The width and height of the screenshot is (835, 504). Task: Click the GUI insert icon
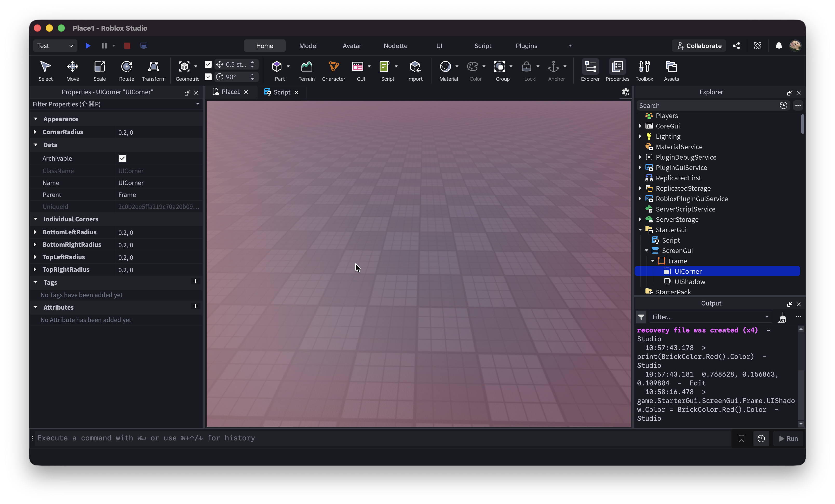tap(358, 67)
